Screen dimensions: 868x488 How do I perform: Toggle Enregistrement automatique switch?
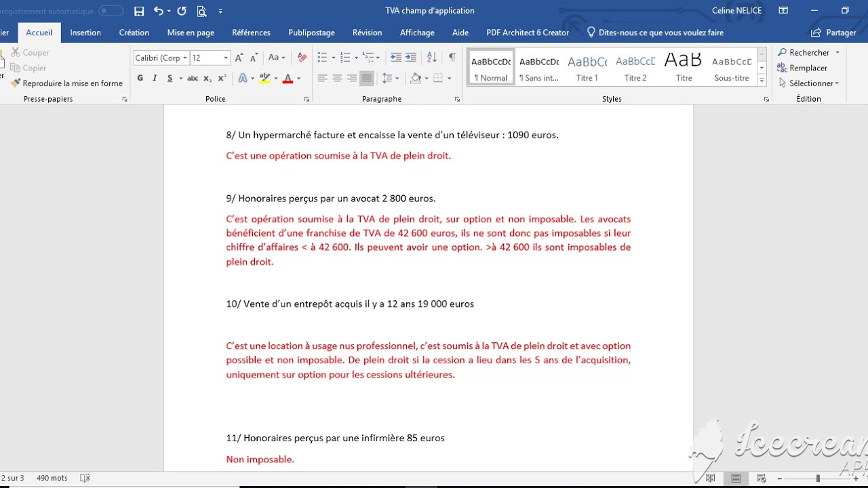coord(111,11)
